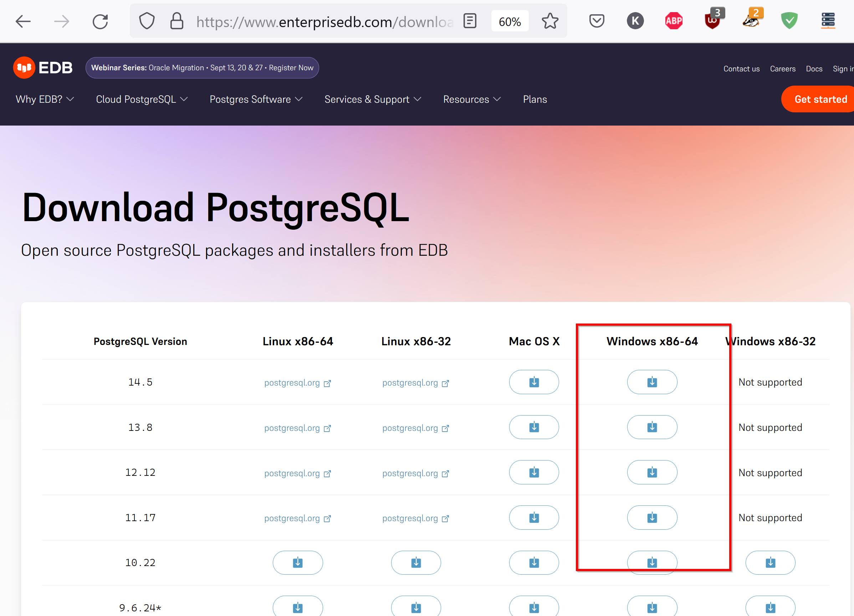Open postgresql.org link for 11.17 Linux x86-32
Image resolution: width=854 pixels, height=616 pixels.
click(416, 518)
